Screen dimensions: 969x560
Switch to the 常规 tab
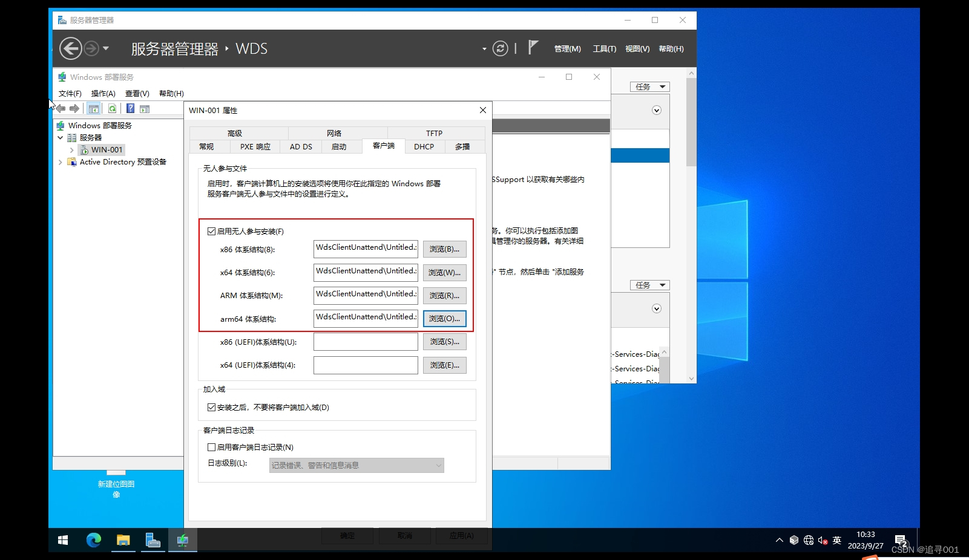click(x=206, y=146)
